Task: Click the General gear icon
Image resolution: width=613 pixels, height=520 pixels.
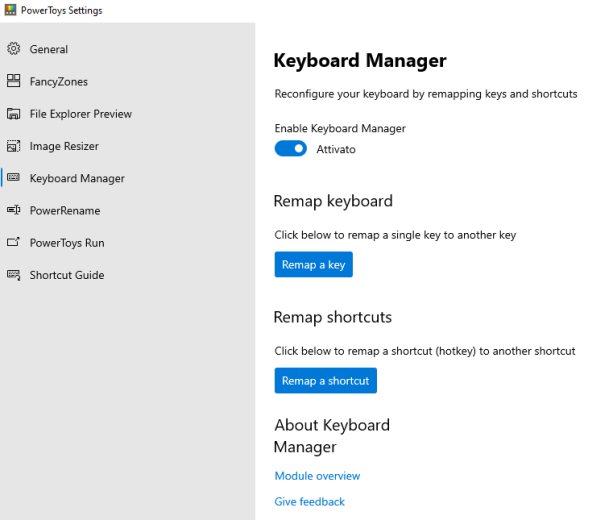Action: (x=14, y=48)
